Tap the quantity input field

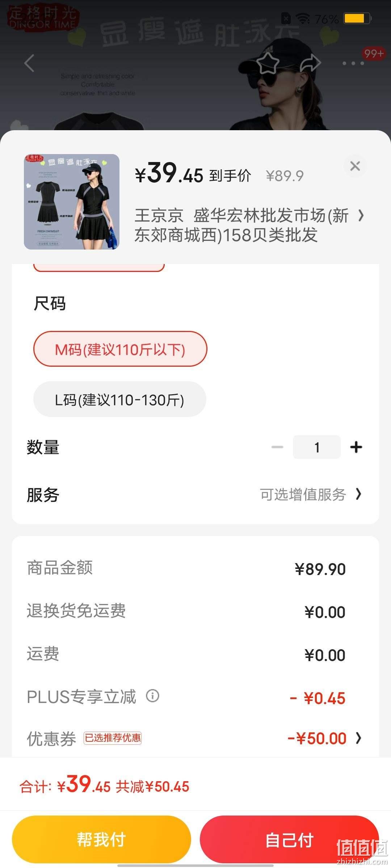pos(317,447)
